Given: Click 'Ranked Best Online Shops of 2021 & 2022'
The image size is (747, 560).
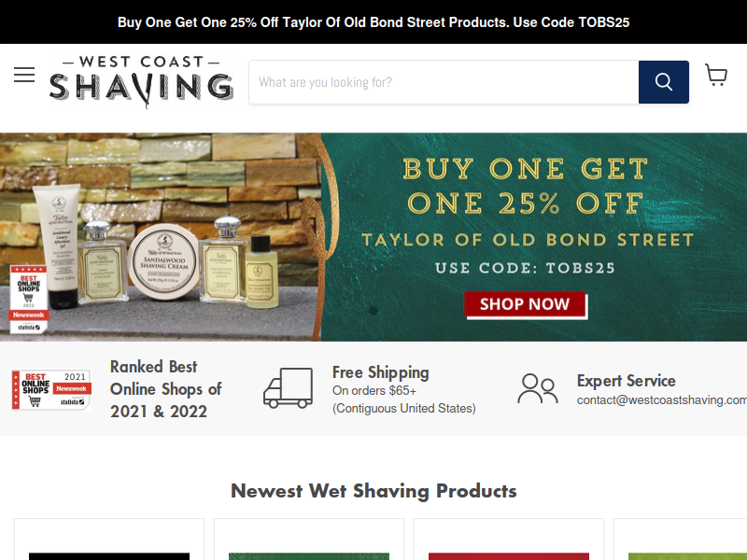Looking at the screenshot, I should [x=166, y=389].
